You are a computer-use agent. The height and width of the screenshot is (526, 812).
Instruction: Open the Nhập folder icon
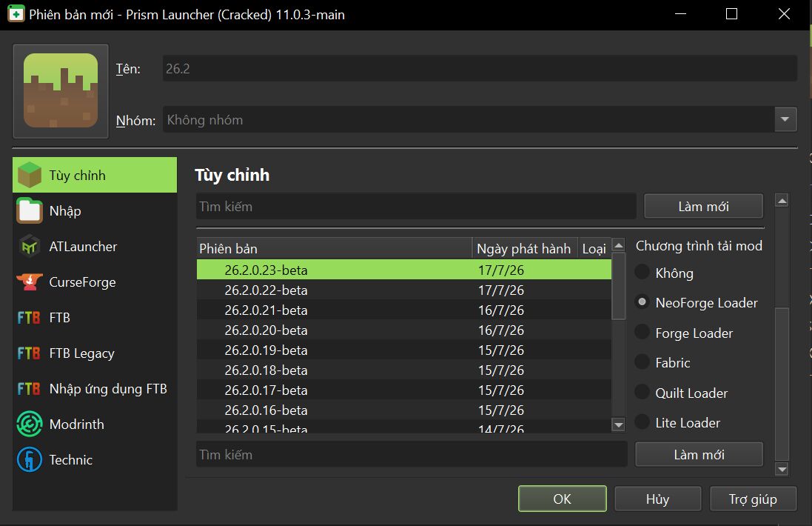[x=30, y=211]
